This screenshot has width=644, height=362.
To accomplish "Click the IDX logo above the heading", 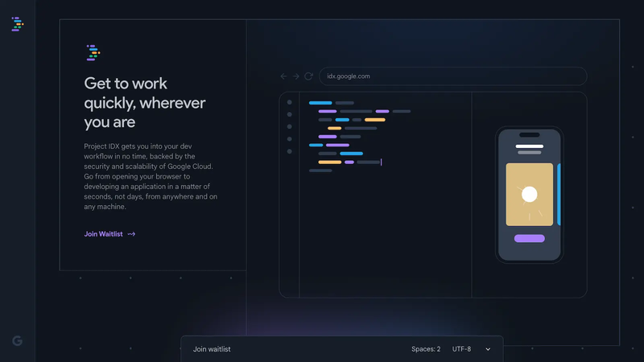I will coord(93,53).
